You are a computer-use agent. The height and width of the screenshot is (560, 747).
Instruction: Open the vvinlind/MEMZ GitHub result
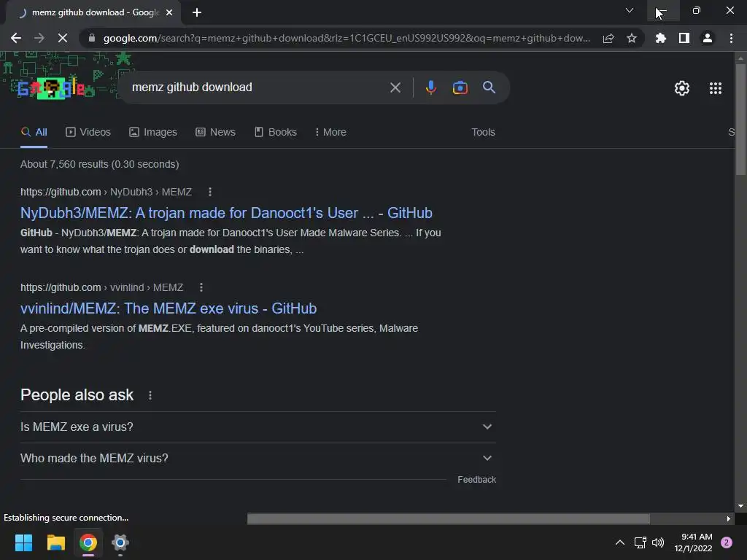pyautogui.click(x=169, y=308)
